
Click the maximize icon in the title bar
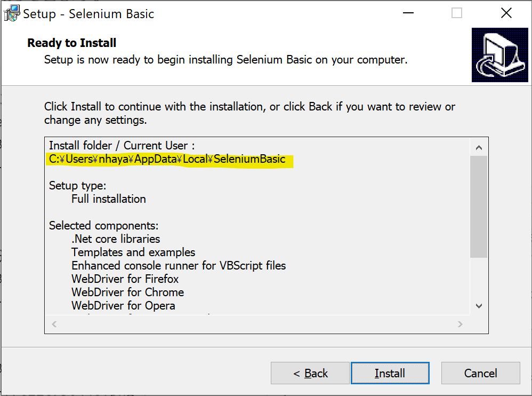(x=456, y=12)
